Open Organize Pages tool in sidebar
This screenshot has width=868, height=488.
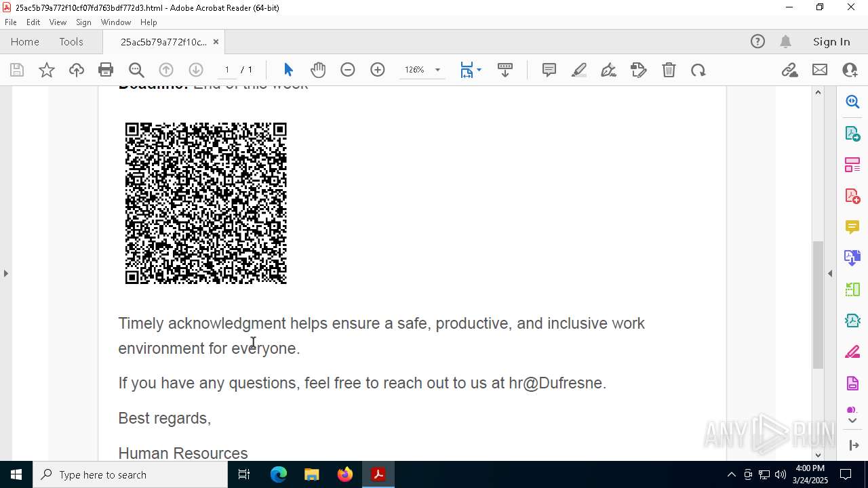[852, 164]
